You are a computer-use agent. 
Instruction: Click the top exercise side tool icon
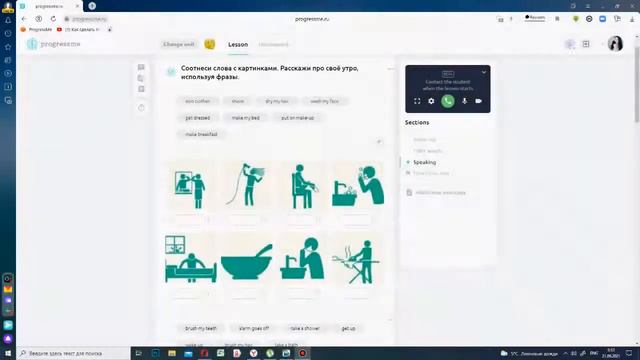point(141,67)
